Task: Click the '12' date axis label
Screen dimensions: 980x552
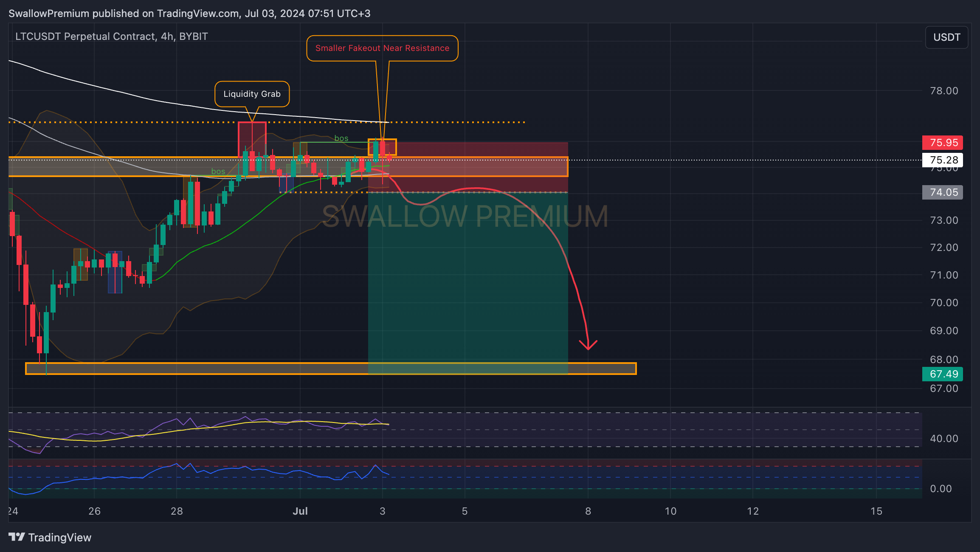Action: tap(753, 511)
